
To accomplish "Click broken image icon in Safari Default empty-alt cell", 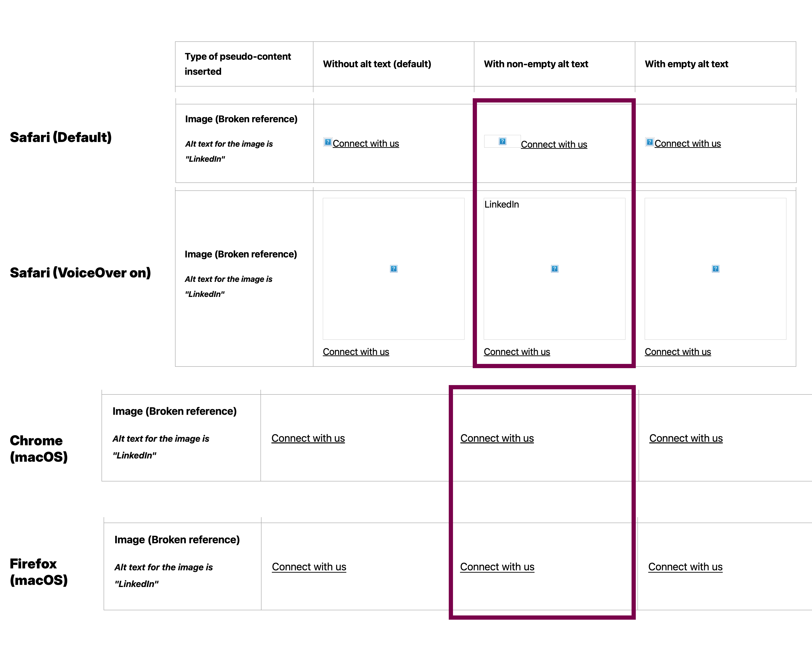I will (650, 142).
